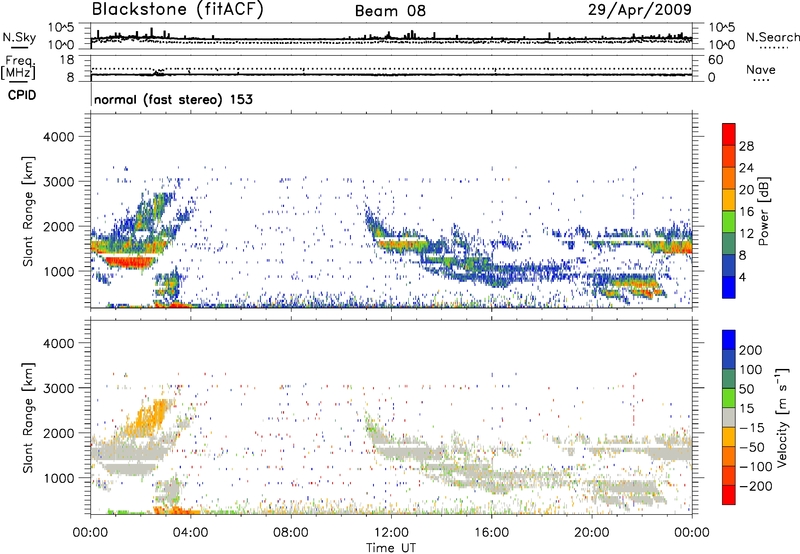Screen dimensions: 800x554
Task: Click the "2000" tick on the power panel
Action: (x=58, y=226)
